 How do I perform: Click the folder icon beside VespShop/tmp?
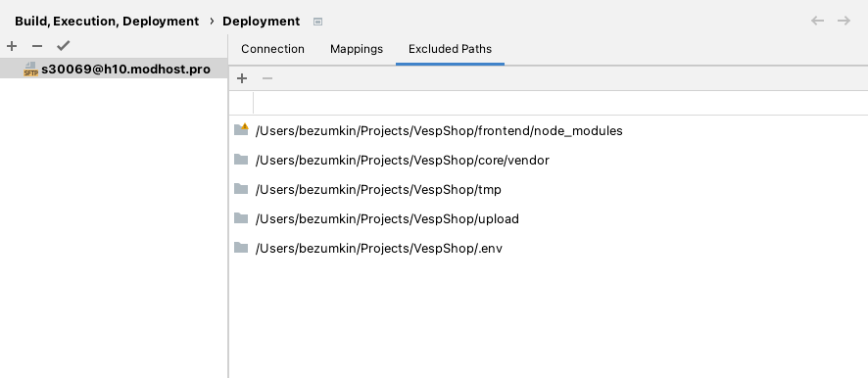(241, 189)
